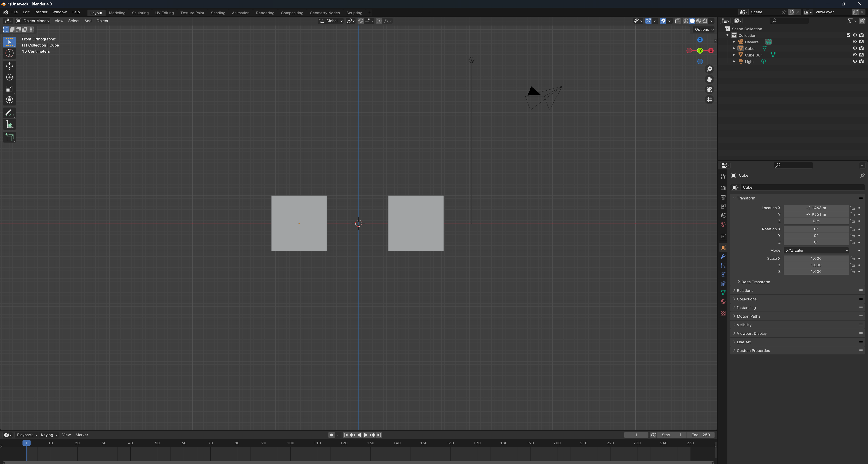Expand the Relations panel
The width and height of the screenshot is (868, 464).
coord(745,291)
